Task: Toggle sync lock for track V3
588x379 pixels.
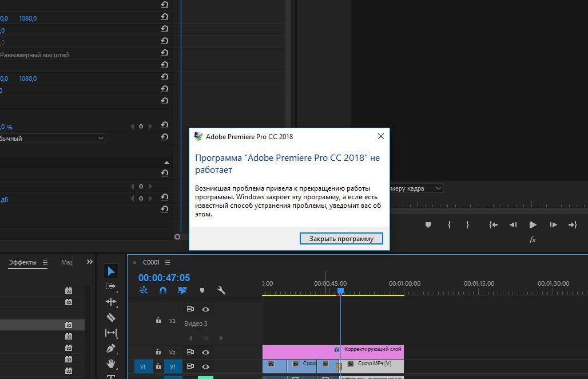Action: point(190,309)
